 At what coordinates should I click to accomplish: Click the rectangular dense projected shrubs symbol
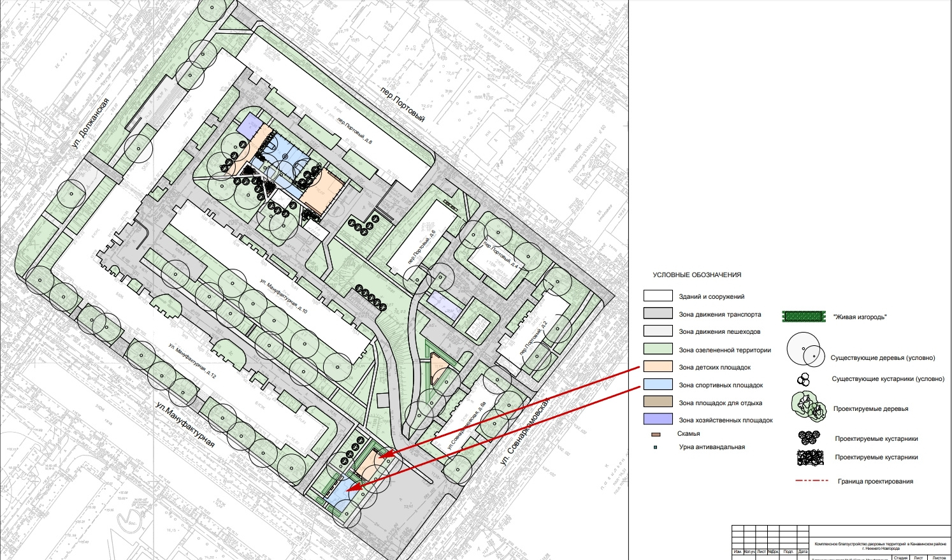coord(811,457)
